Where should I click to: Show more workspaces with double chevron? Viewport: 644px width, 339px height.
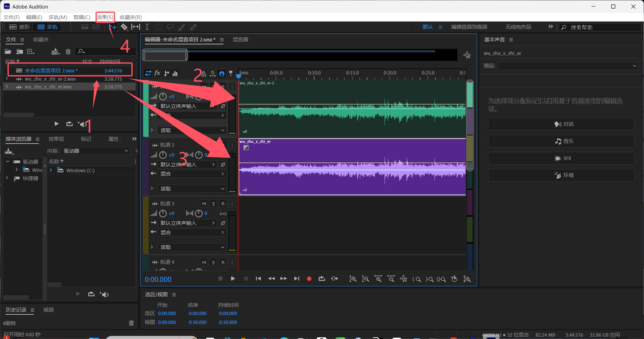[550, 27]
